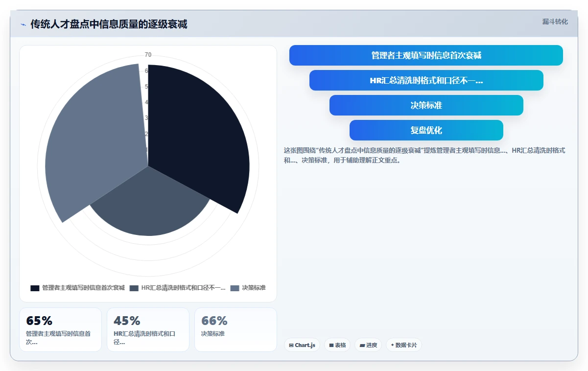588x371 pixels.
Task: Toggle legend color box for 决策标准
Action: pyautogui.click(x=235, y=288)
